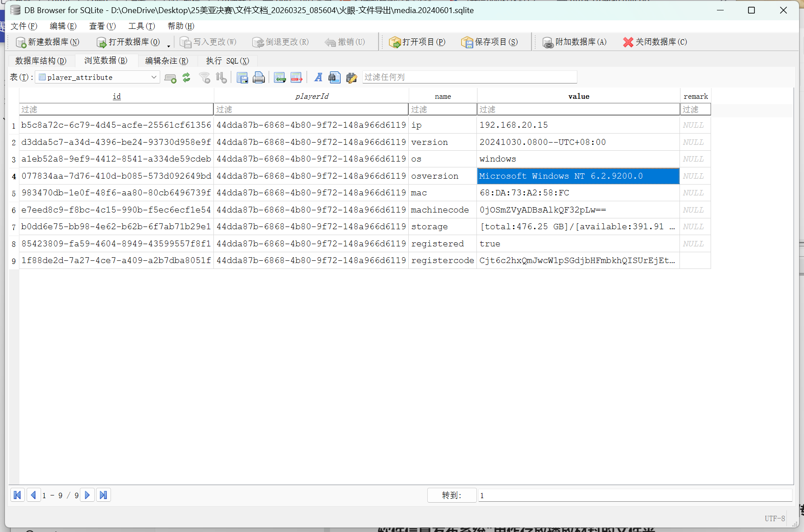Click the binoculars-with-pencil find and replace icon
This screenshot has height=532, width=804.
point(351,78)
